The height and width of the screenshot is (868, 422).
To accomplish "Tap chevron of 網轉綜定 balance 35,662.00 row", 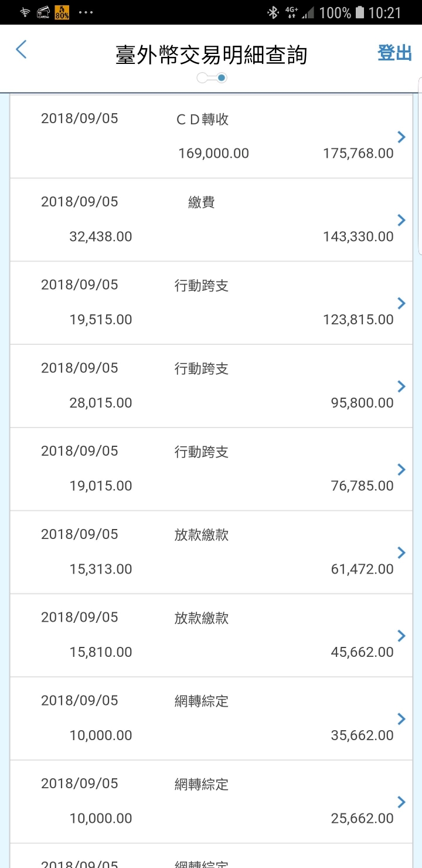I will [x=401, y=719].
